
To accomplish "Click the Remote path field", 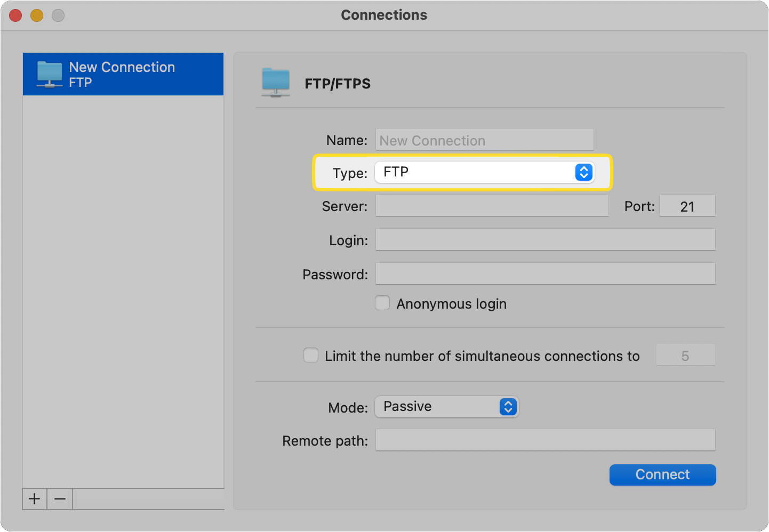I will point(545,440).
